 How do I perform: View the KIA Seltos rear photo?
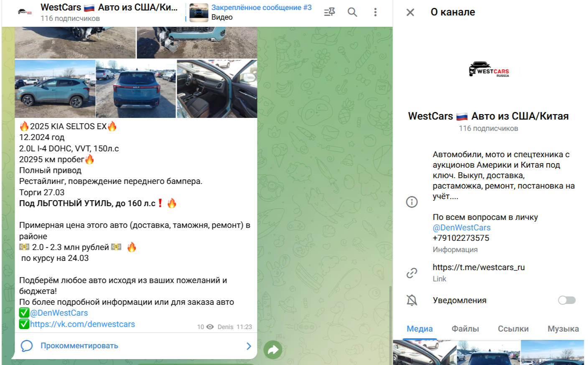pos(136,89)
